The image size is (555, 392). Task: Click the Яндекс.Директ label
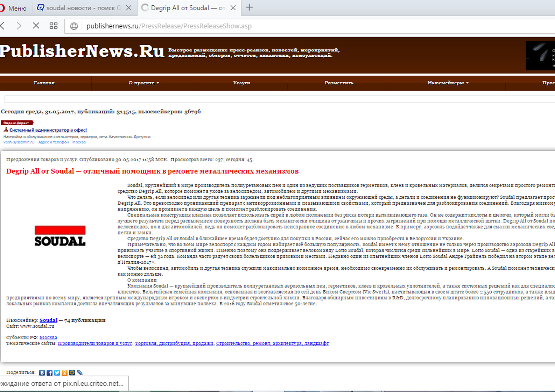click(x=17, y=123)
